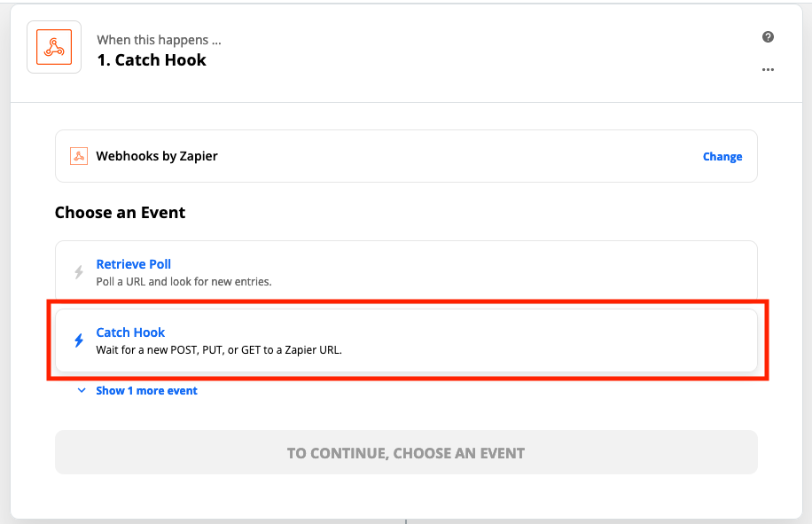Click the '1. Catch Hook' step title
The width and height of the screenshot is (812, 524).
point(152,60)
